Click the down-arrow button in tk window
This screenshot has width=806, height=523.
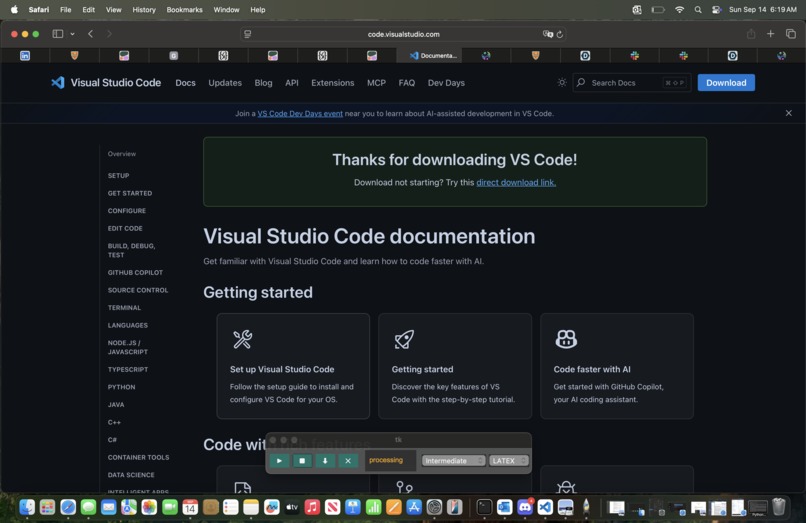coord(325,460)
